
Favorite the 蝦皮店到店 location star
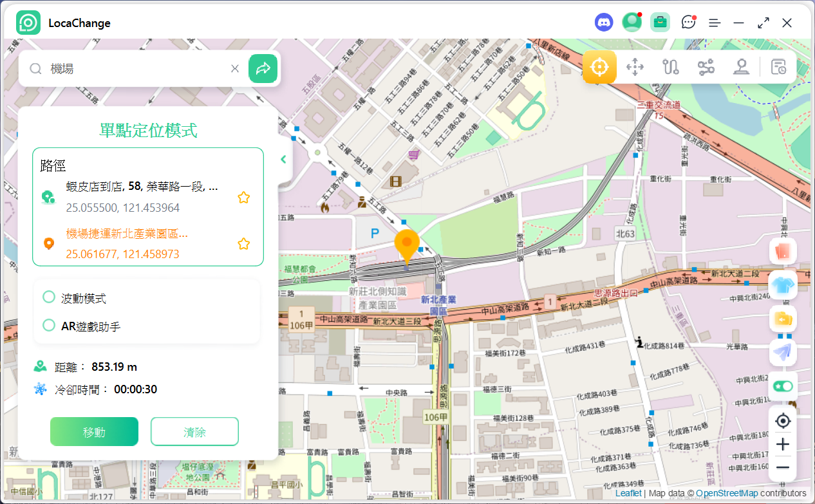(243, 198)
